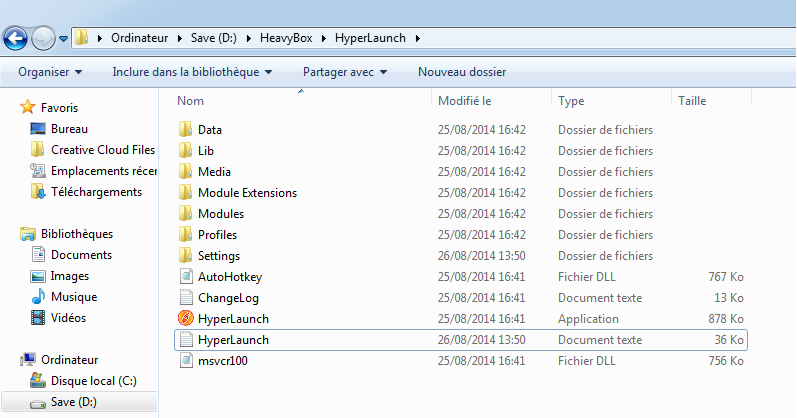This screenshot has width=797, height=418.
Task: Click the Musique note icon
Action: [38, 296]
